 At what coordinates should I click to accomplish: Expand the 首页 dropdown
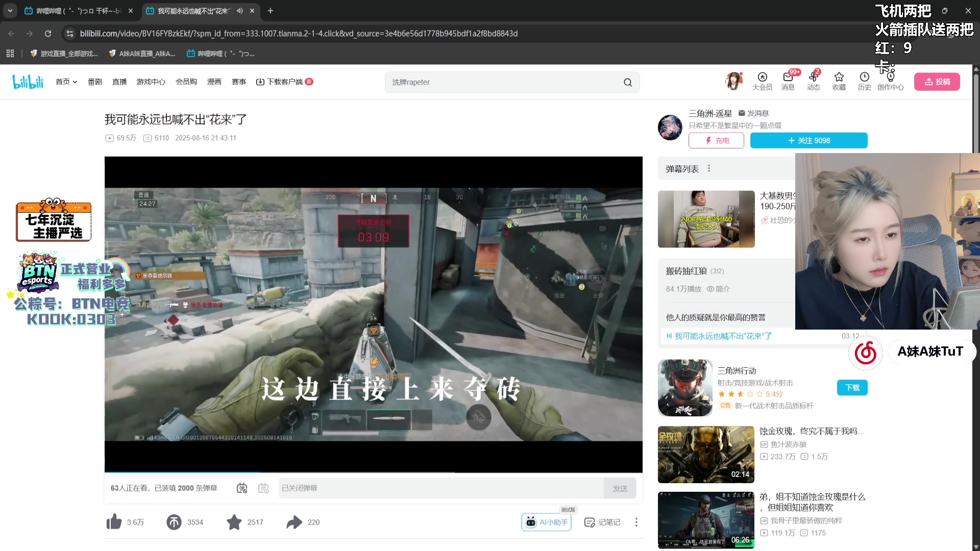(66, 82)
